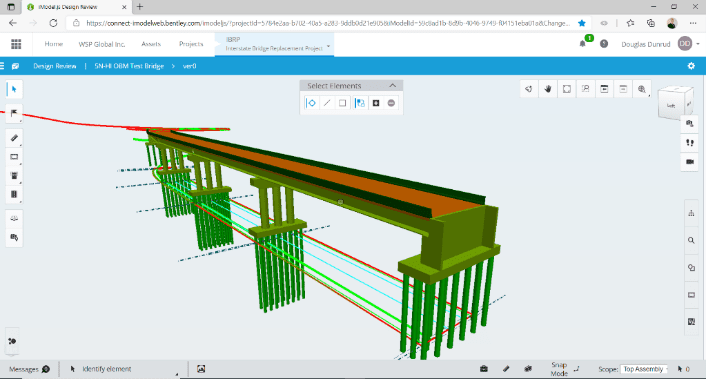Select the pan hand view tool
Image resolution: width=706 pixels, height=379 pixels.
[548, 89]
